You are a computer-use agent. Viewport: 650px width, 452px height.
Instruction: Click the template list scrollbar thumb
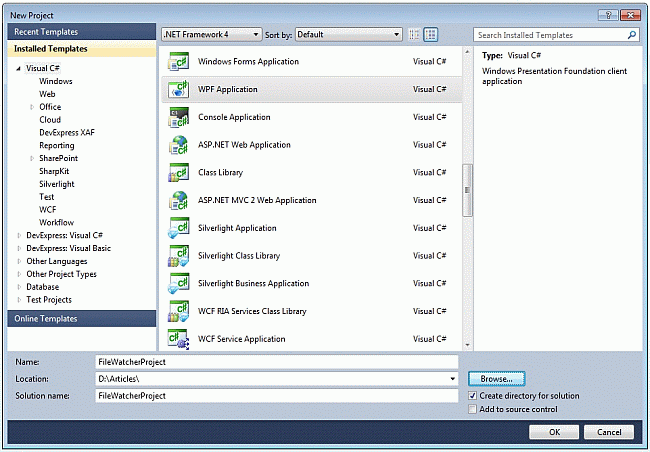click(467, 190)
